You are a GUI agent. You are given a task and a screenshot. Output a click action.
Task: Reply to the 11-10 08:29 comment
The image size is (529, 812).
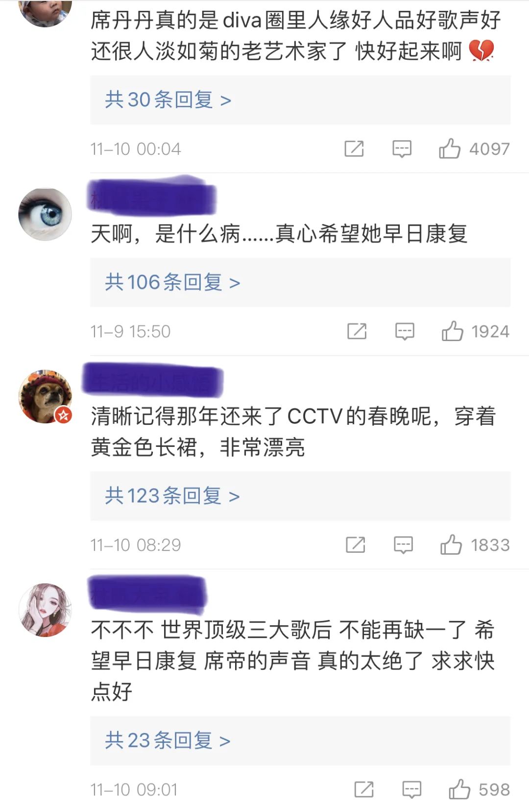pyautogui.click(x=403, y=544)
